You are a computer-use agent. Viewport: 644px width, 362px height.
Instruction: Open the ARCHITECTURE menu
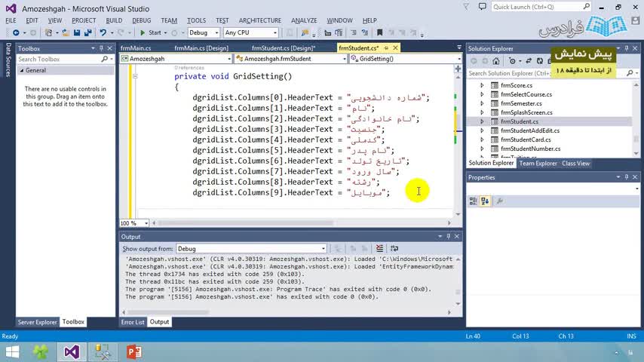(260, 20)
